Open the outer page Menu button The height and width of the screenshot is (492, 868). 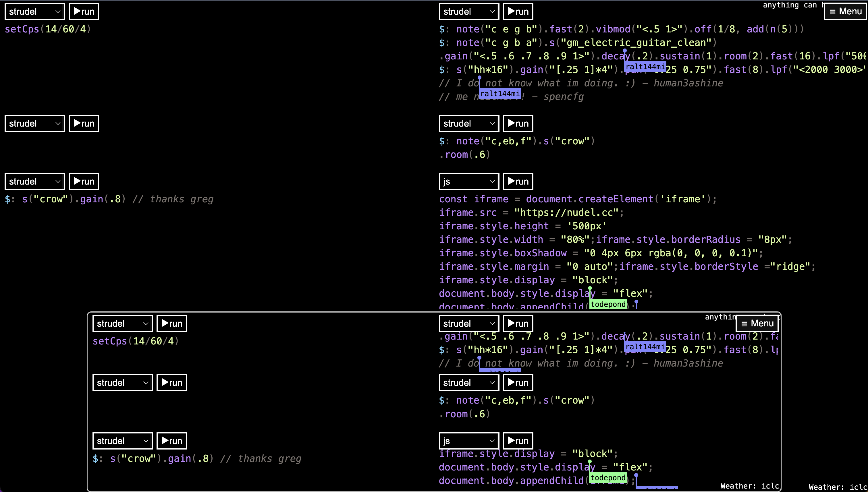click(x=845, y=11)
